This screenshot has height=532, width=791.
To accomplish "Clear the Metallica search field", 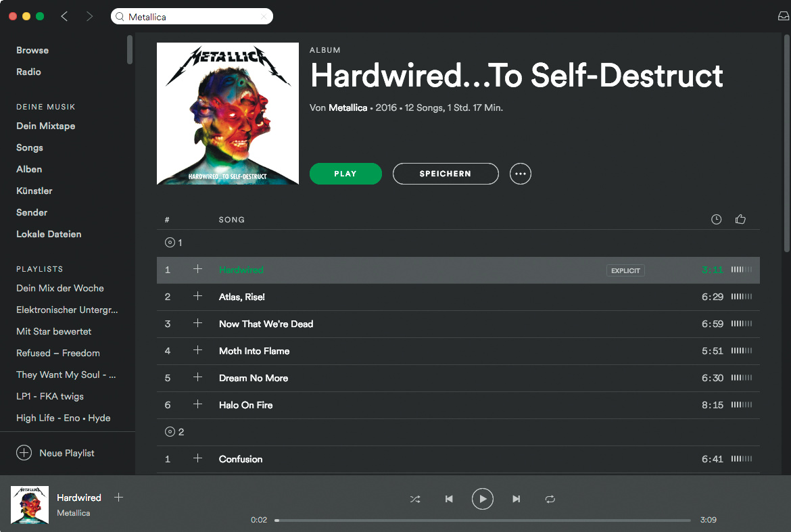I will (x=264, y=17).
